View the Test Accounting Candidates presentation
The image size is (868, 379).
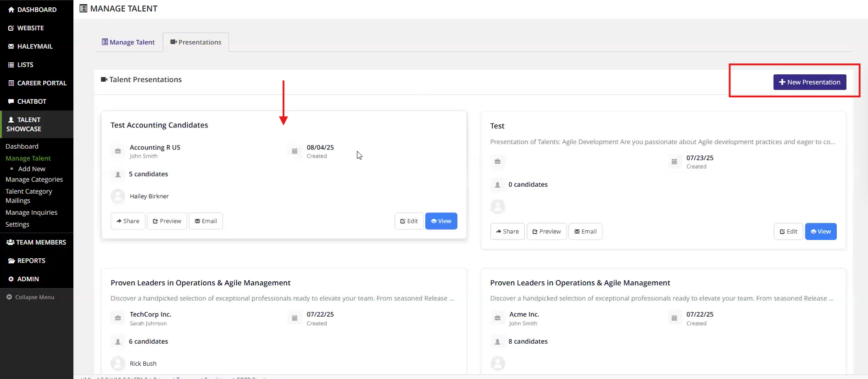[441, 221]
